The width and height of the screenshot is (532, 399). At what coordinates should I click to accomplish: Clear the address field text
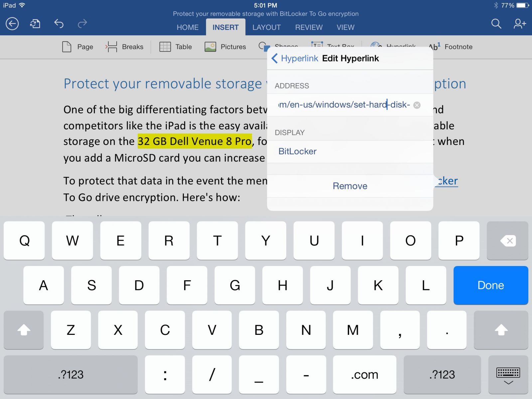coord(417,105)
